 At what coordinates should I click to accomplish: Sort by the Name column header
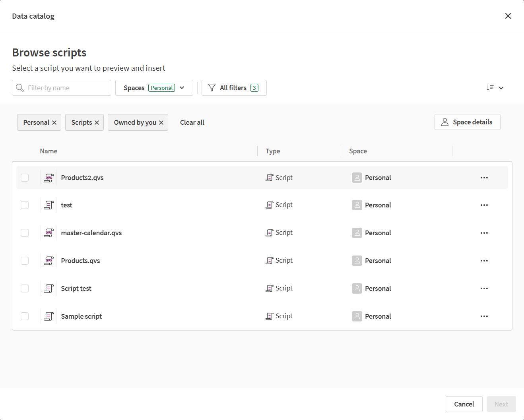point(49,151)
